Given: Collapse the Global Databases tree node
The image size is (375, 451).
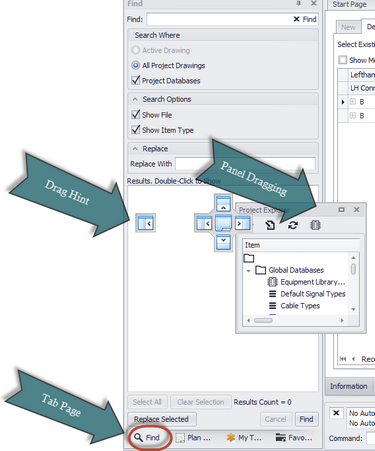Looking at the screenshot, I should (x=248, y=271).
